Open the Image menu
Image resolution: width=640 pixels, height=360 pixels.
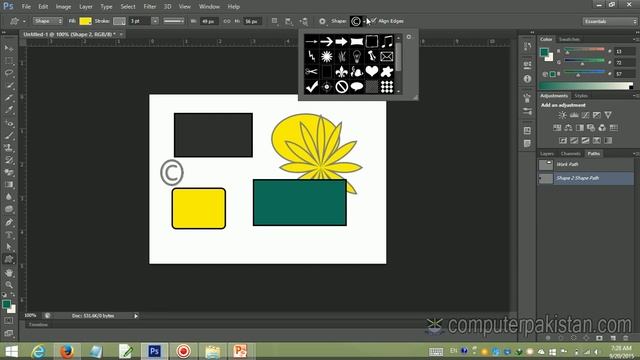click(63, 7)
